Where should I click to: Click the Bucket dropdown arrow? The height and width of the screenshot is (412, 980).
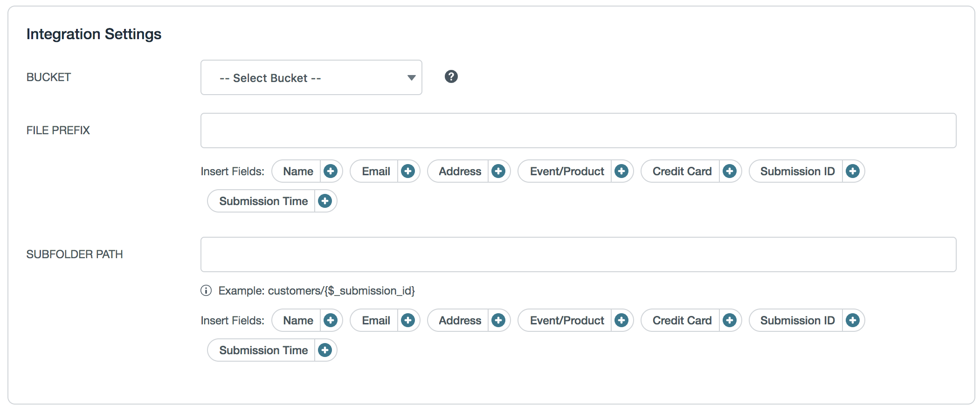tap(411, 77)
